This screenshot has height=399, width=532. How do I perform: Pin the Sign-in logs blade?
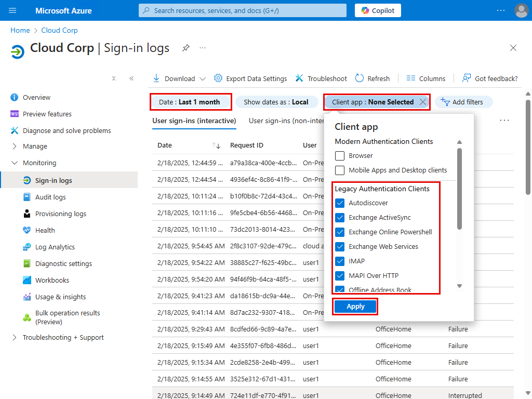pos(185,48)
